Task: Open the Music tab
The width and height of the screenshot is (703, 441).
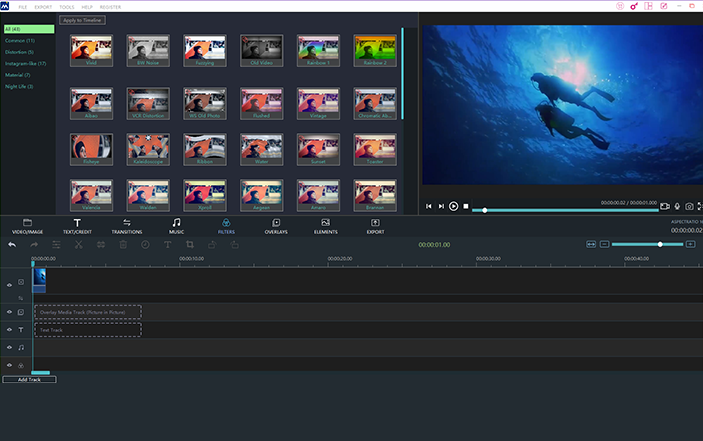Action: click(176, 226)
